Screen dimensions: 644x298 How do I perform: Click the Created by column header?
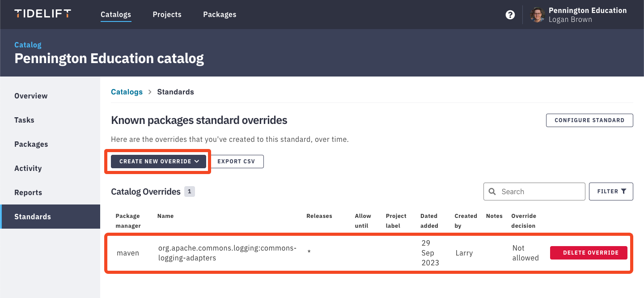(x=466, y=221)
